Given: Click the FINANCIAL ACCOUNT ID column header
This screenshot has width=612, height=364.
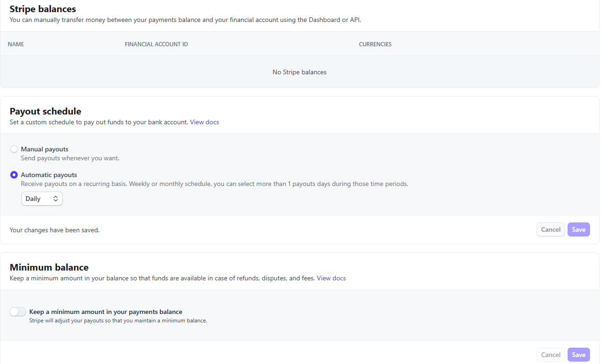Looking at the screenshot, I should (157, 44).
